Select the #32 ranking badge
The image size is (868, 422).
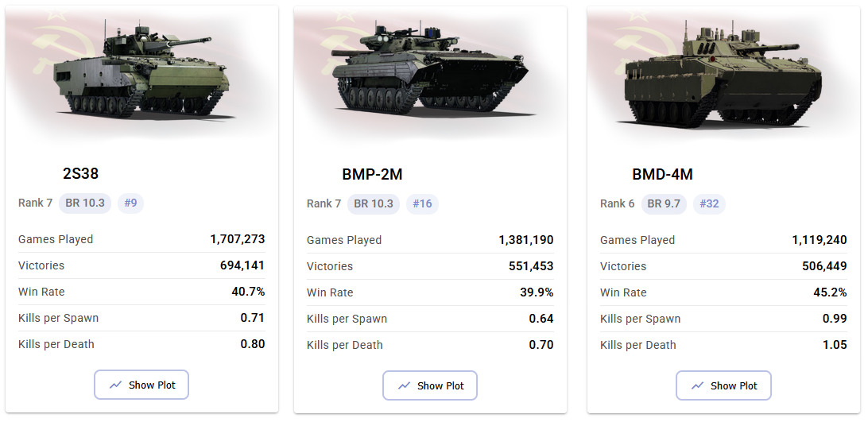click(x=709, y=203)
